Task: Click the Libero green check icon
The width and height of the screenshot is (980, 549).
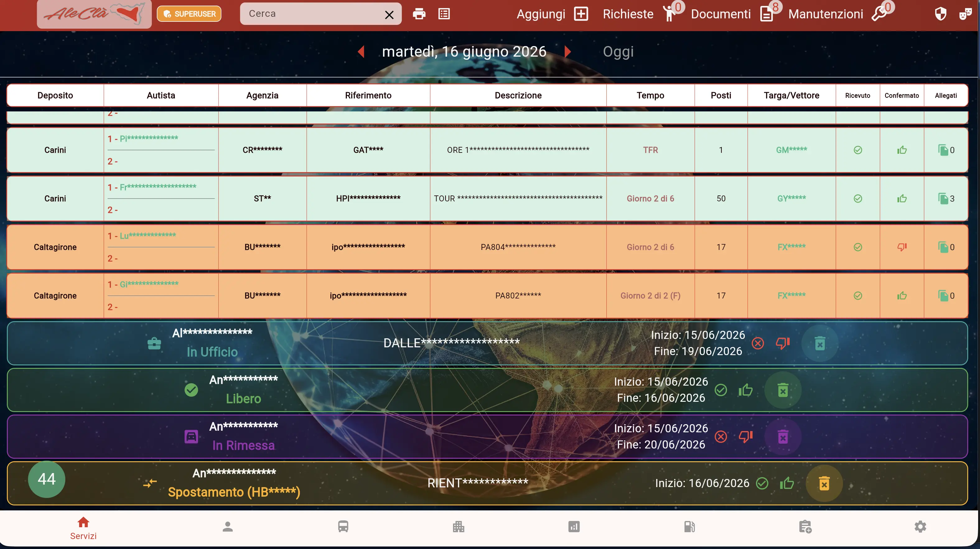Action: 191,390
